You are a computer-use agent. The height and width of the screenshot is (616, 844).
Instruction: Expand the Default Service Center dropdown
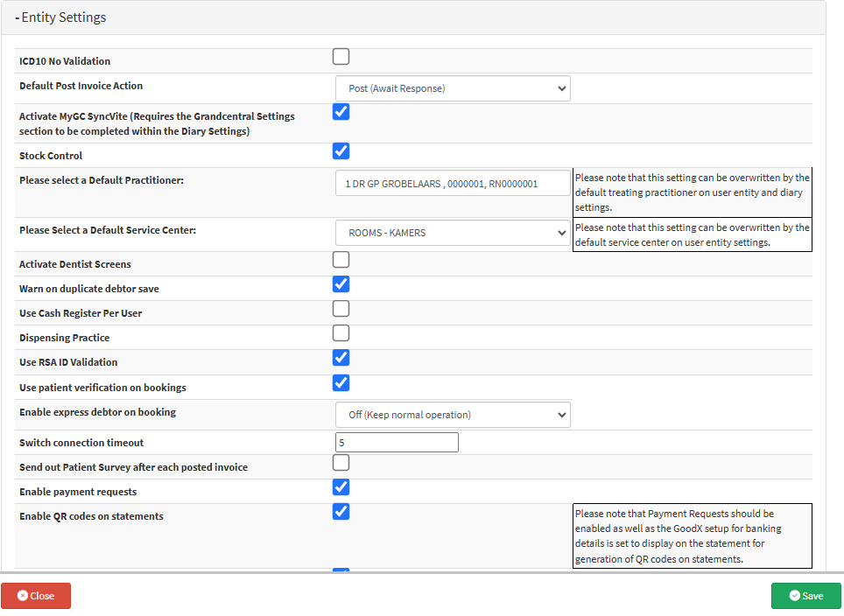click(453, 233)
